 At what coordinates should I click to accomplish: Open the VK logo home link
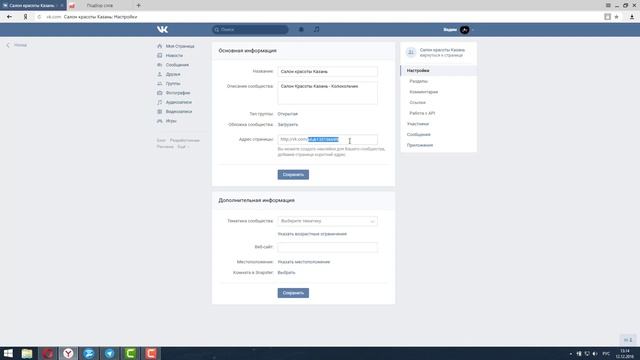coord(162,29)
